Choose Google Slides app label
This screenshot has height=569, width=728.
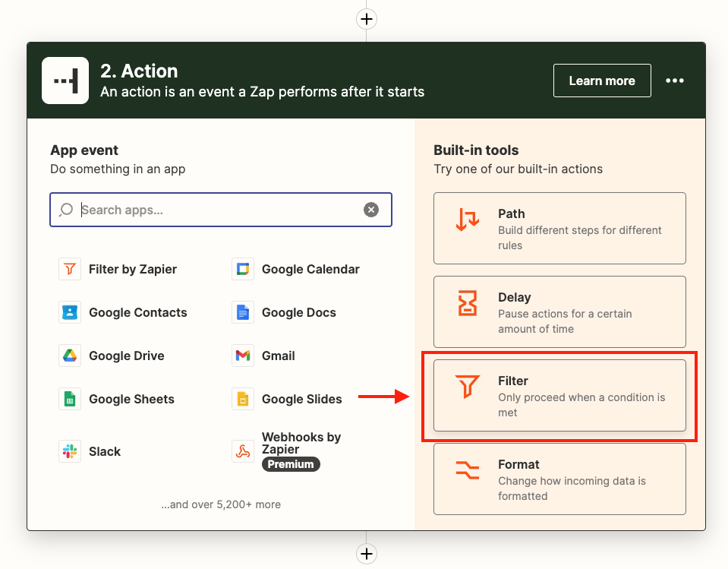click(302, 399)
